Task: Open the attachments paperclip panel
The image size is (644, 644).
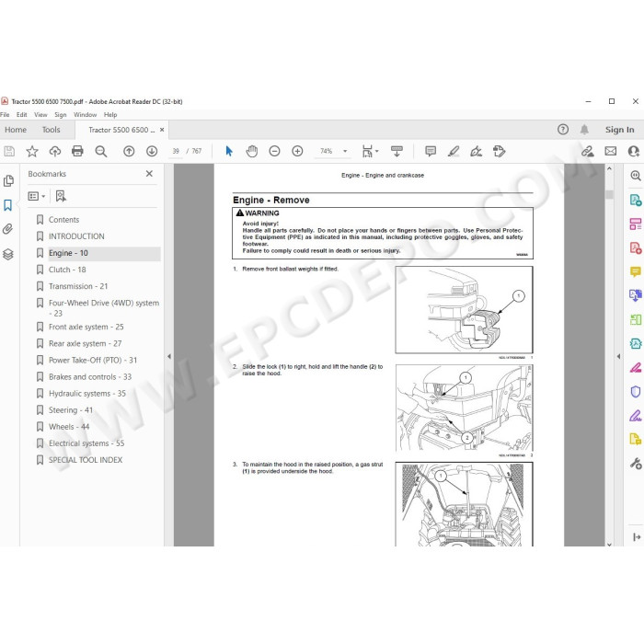Action: (x=7, y=229)
